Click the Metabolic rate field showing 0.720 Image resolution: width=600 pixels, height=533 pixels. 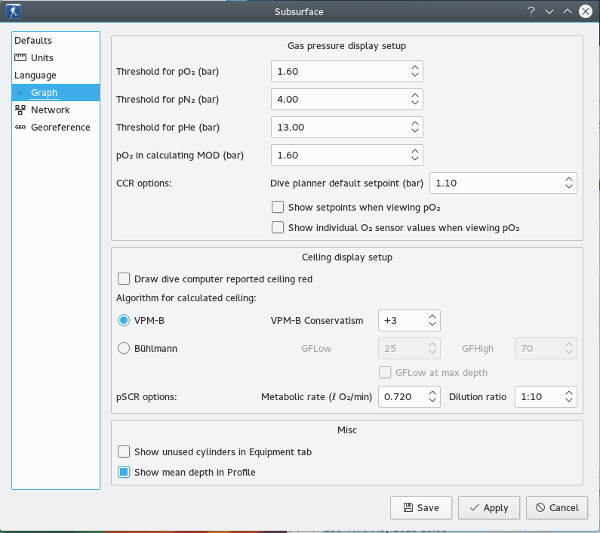[x=409, y=396]
